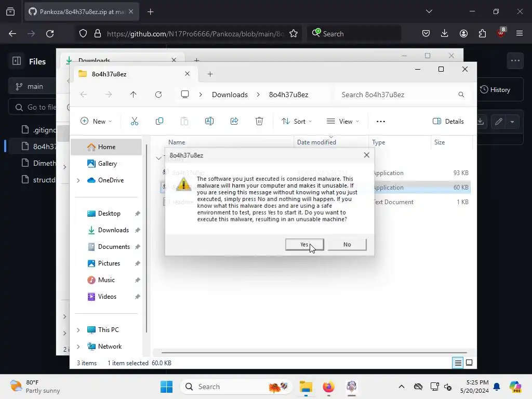Bookmark page with the star icon
532x399 pixels.
coord(294,34)
